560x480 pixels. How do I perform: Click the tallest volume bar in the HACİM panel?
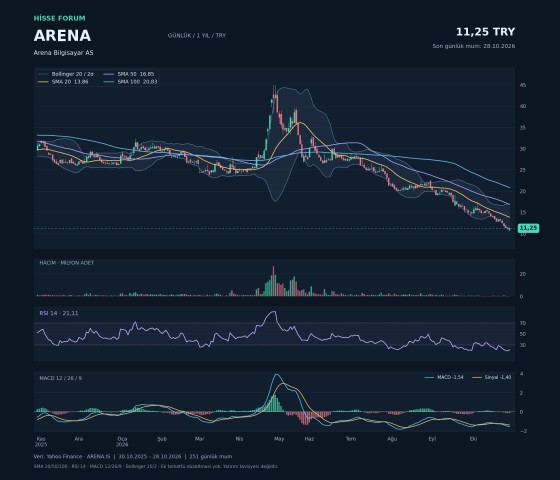click(274, 281)
